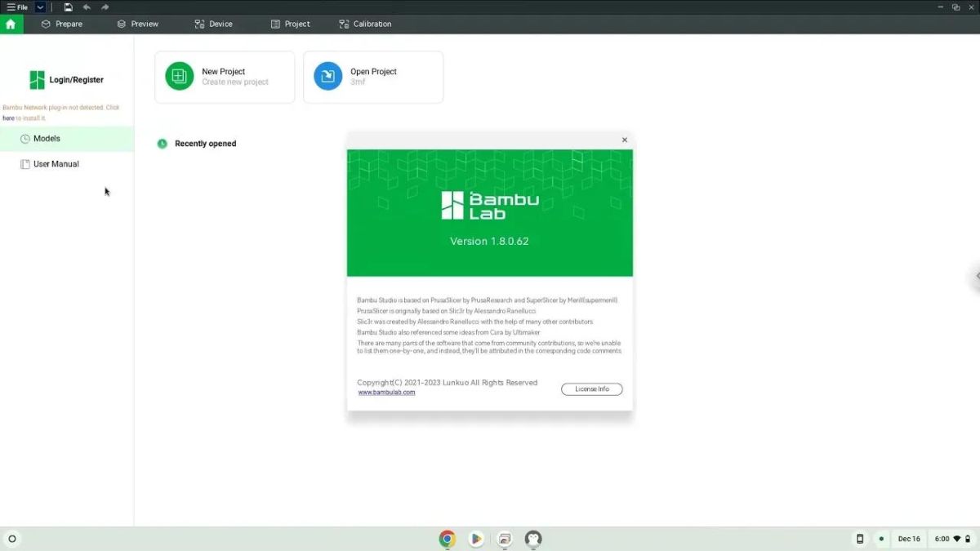
Task: Click Login/Register text
Action: [76, 80]
